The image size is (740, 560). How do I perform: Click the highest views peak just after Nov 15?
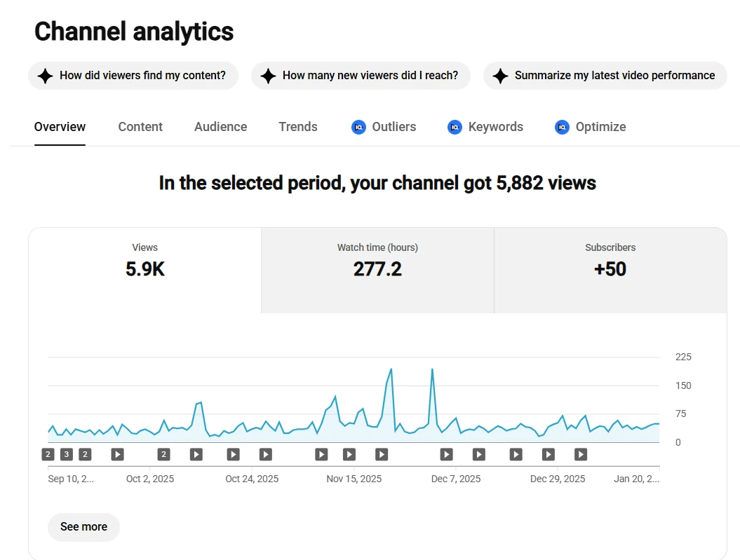pyautogui.click(x=391, y=369)
